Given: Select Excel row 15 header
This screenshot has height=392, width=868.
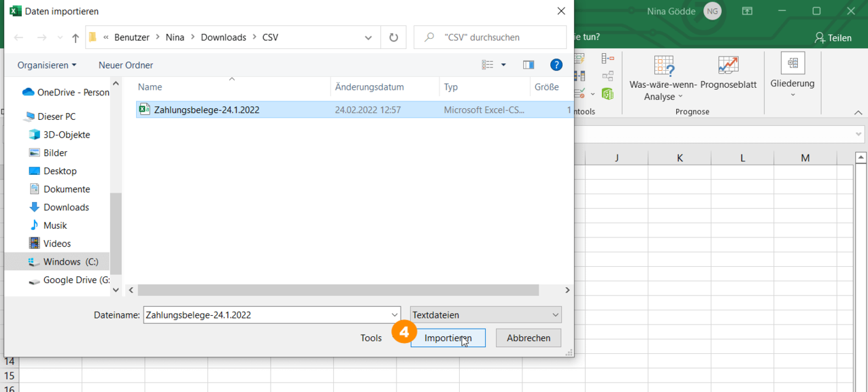Looking at the screenshot, I should pyautogui.click(x=10, y=376).
